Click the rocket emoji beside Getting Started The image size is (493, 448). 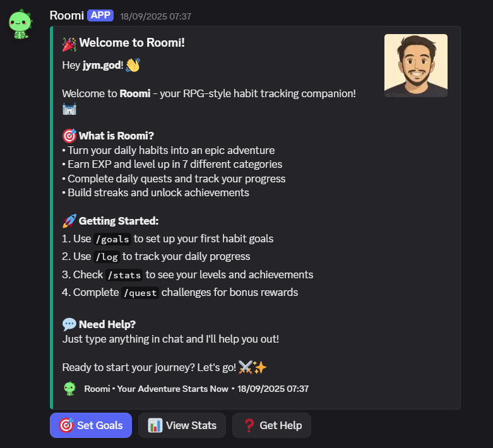(x=69, y=221)
